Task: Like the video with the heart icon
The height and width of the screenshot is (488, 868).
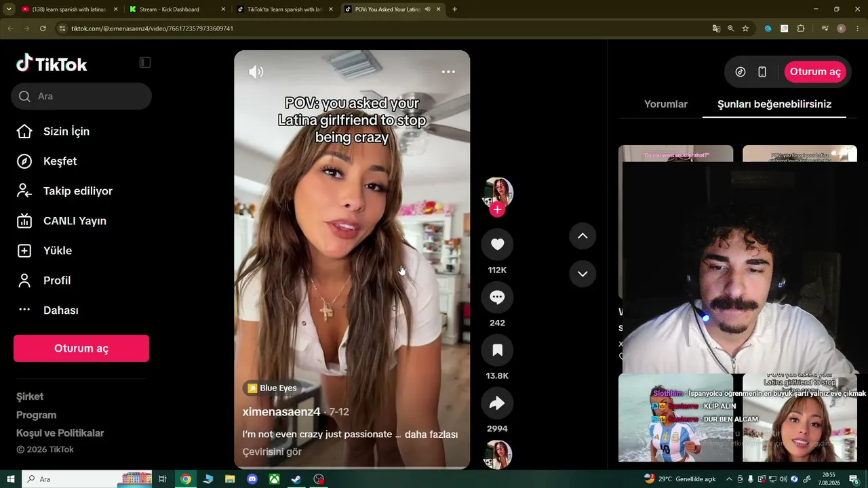Action: 497,245
